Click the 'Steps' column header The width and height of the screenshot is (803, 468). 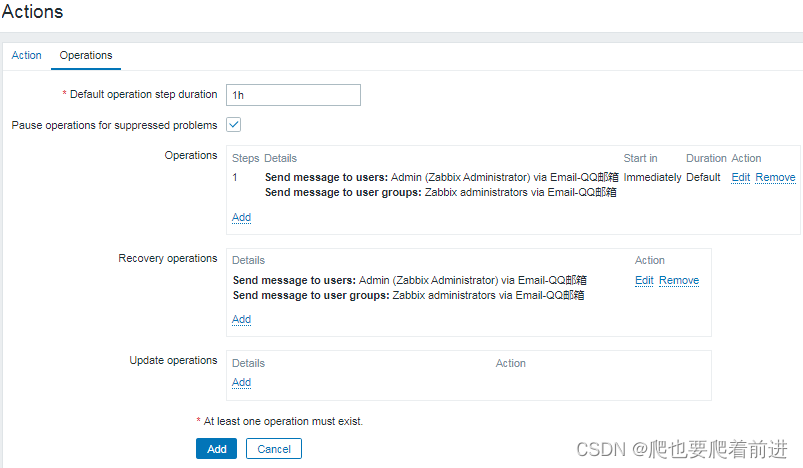[245, 158]
